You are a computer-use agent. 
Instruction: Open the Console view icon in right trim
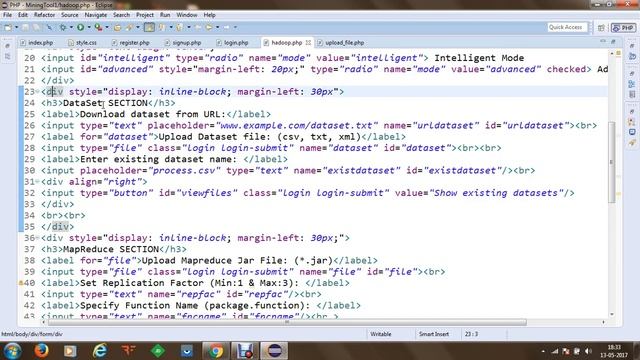tap(632, 132)
